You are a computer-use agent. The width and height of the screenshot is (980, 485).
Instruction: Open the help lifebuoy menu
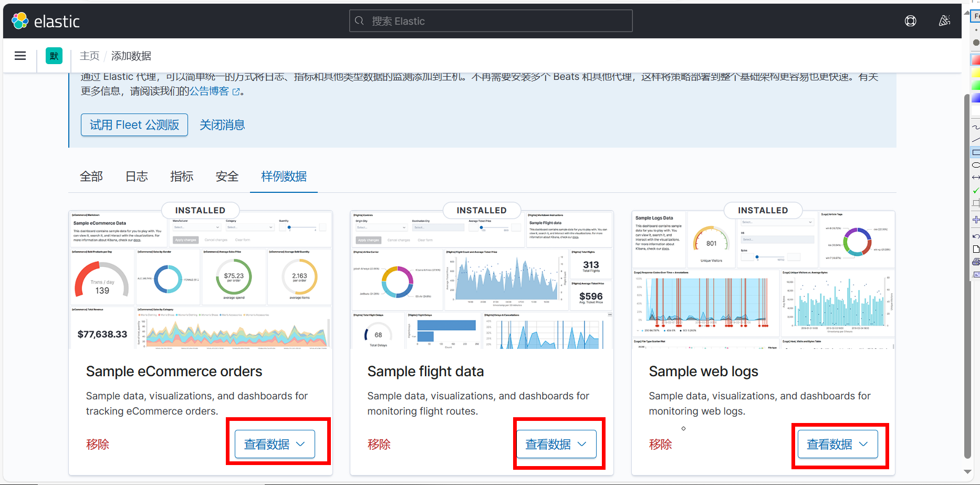911,21
